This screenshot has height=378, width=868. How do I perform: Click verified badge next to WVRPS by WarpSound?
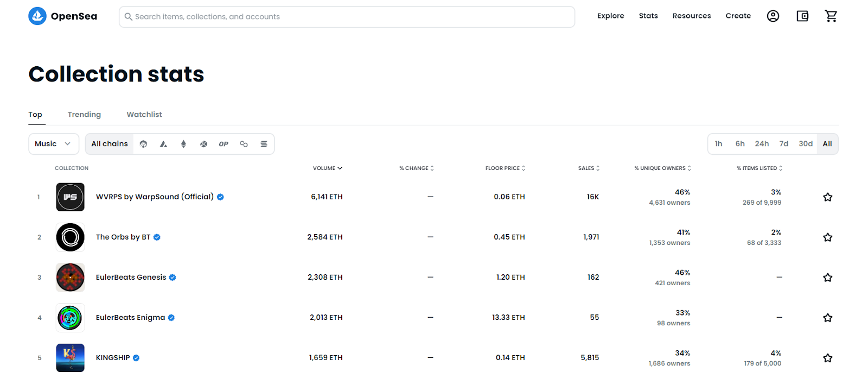click(220, 197)
